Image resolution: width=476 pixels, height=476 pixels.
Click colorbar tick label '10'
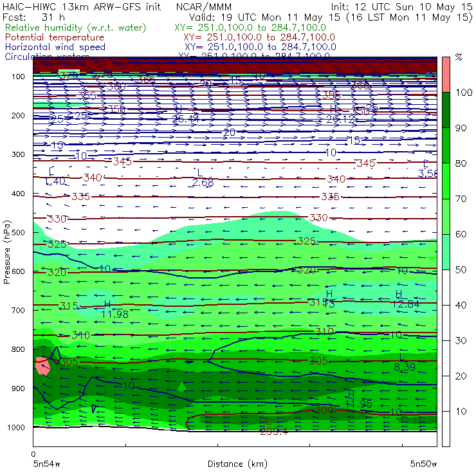pos(461,412)
